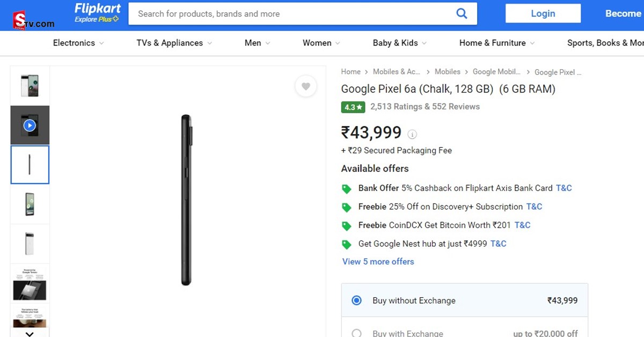This screenshot has height=337, width=644.
Task: Open the Women category menu
Action: (321, 43)
